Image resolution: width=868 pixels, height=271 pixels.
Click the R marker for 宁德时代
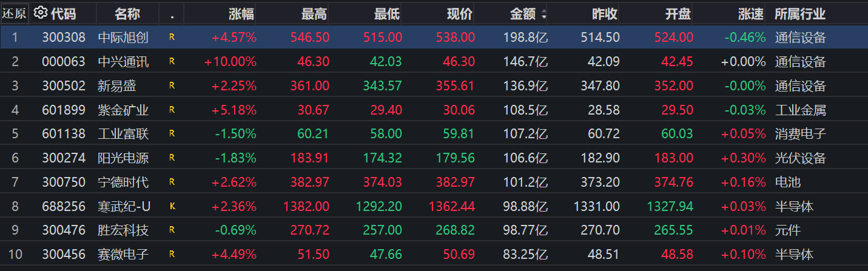tap(172, 182)
